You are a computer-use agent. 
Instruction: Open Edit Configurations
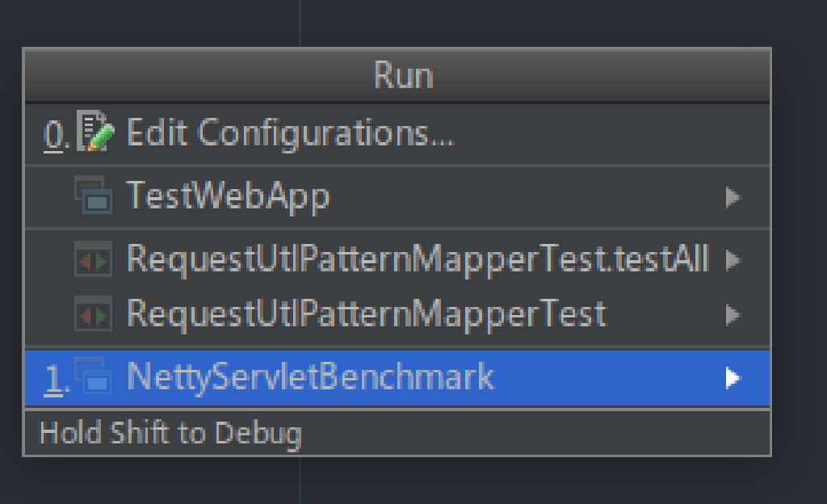290,133
